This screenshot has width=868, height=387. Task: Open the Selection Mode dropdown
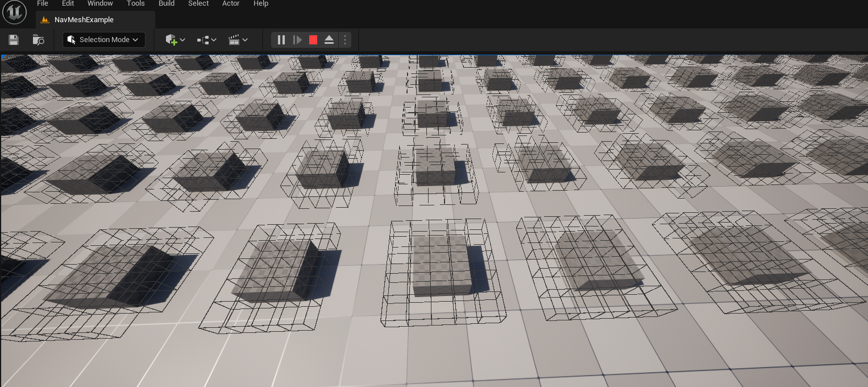103,40
